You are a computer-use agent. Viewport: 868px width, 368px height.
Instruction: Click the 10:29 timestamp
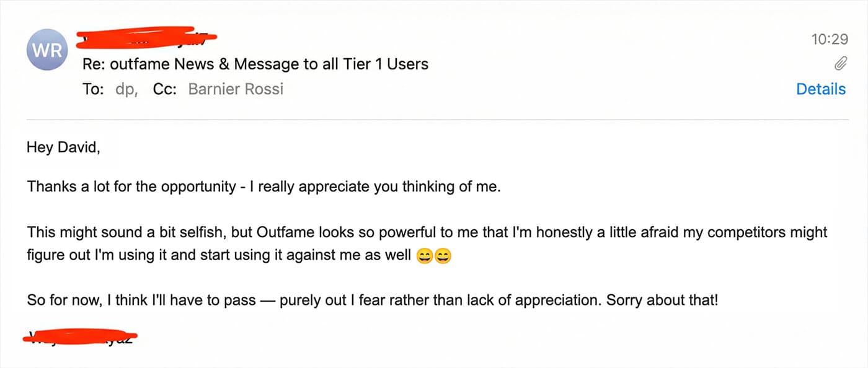tap(831, 38)
